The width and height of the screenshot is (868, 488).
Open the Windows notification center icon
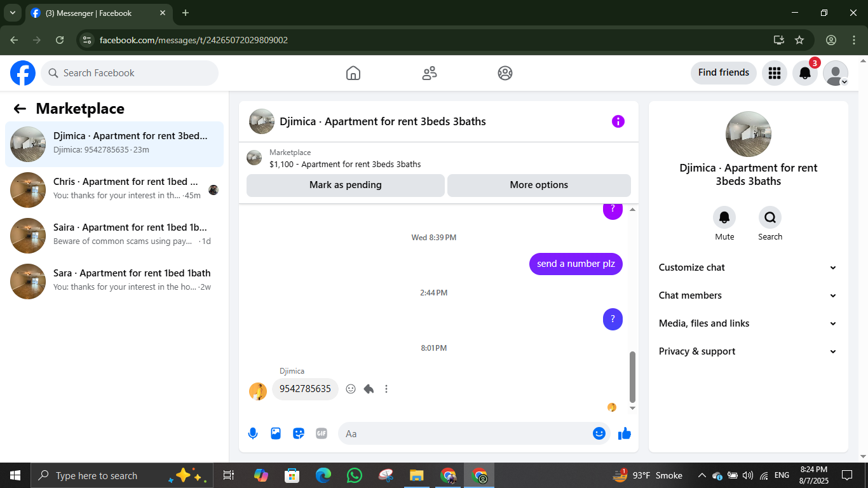tap(847, 475)
